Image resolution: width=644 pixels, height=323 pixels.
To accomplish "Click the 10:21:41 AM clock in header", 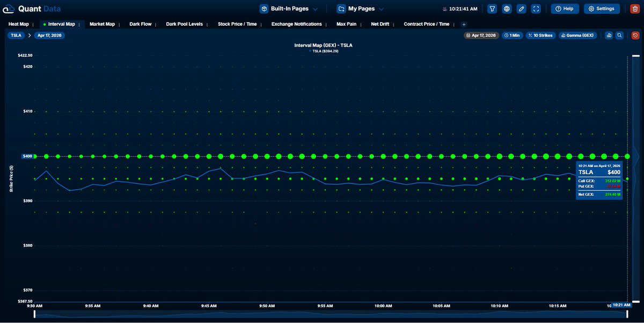I will (x=463, y=9).
